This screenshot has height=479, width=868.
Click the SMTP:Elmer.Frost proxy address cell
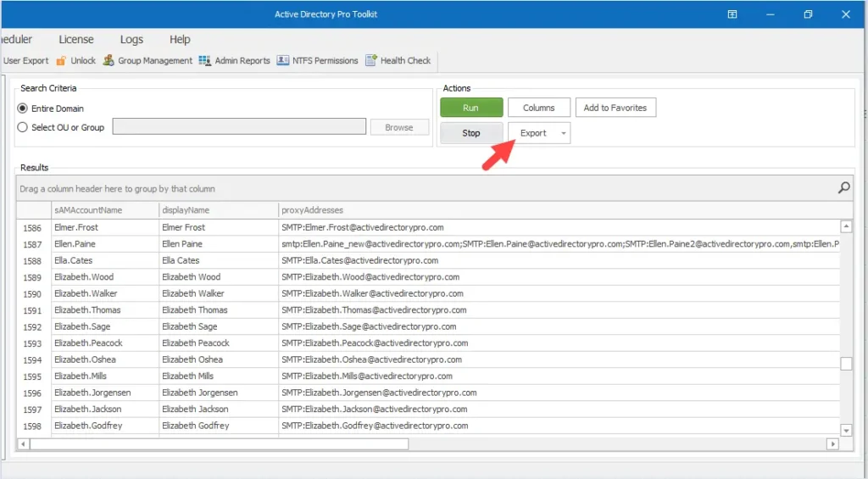(559, 227)
